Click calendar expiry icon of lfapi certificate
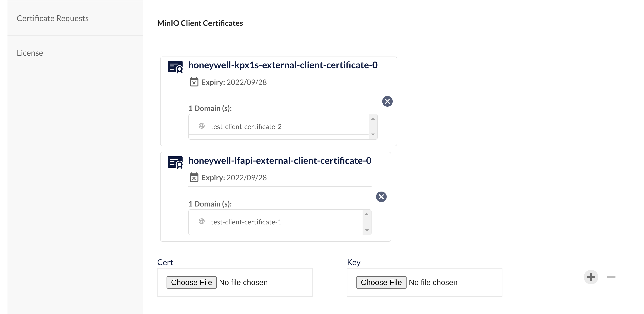Screen dimensions: 644x314 point(194,177)
